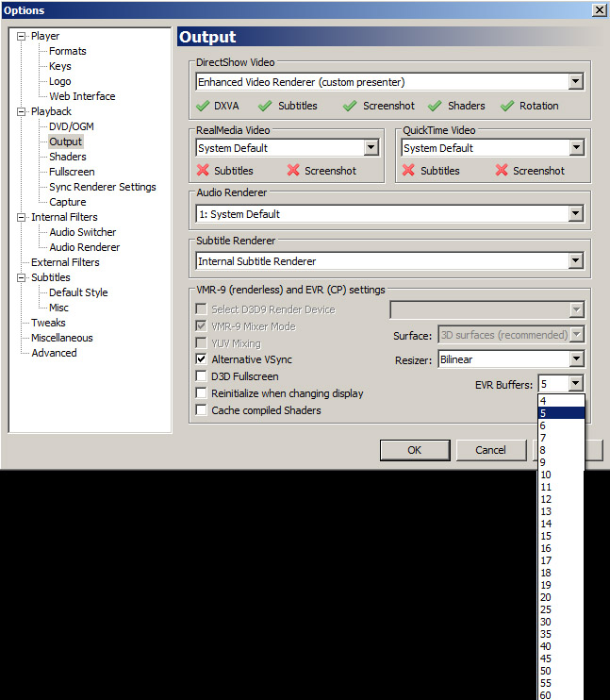Choose 4 in EVR Buffers list
This screenshot has width=610, height=700.
tap(561, 401)
